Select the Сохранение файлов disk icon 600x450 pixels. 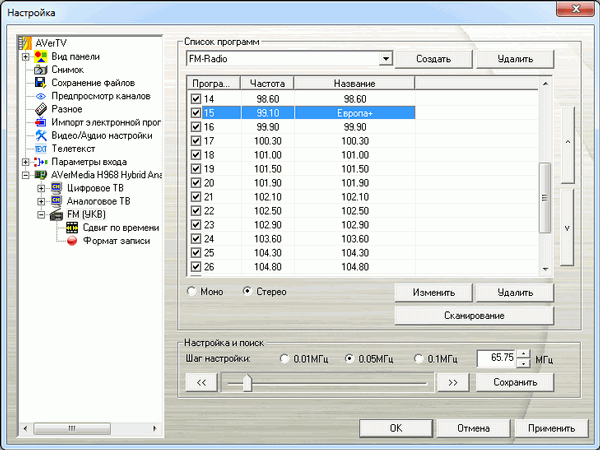[x=41, y=84]
